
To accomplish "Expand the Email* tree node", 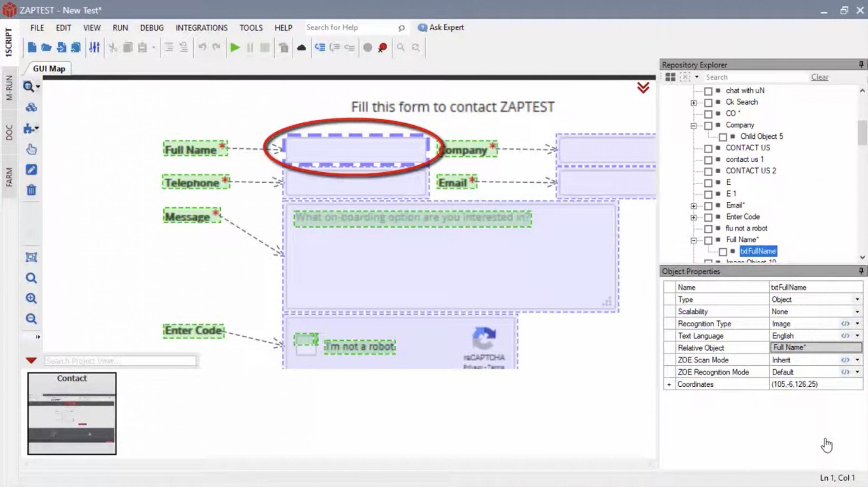I will point(693,205).
